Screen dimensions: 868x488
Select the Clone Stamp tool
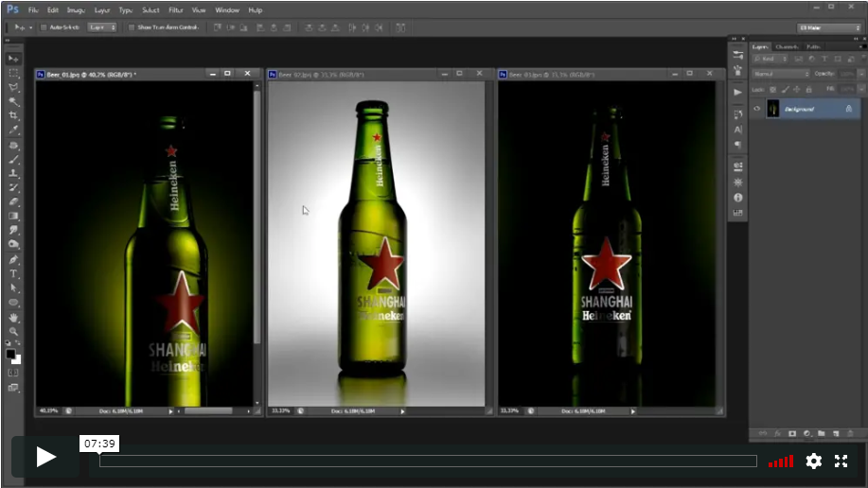pyautogui.click(x=14, y=174)
